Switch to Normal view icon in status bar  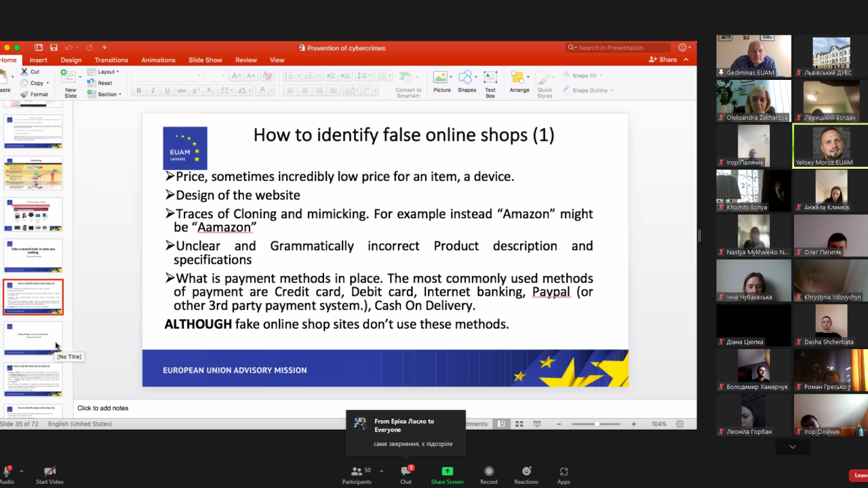coord(501,424)
